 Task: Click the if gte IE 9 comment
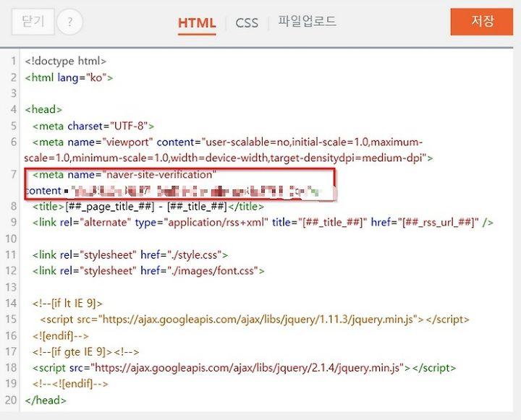point(85,351)
